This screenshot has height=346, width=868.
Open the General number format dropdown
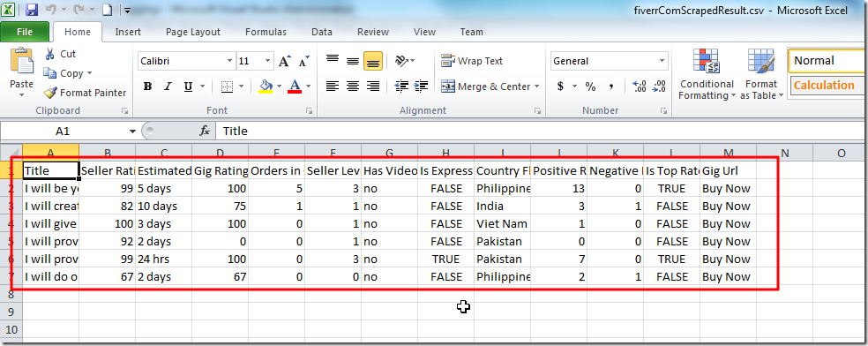[x=662, y=61]
